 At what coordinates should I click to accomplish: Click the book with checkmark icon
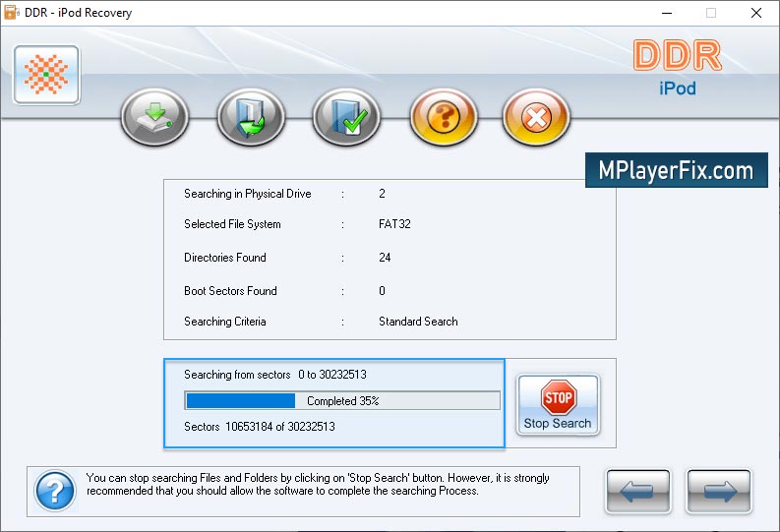346,117
